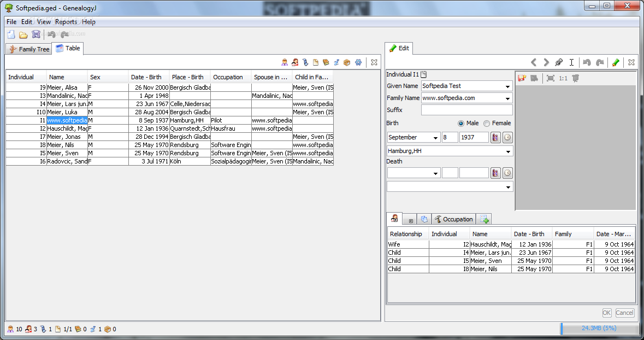Expand birth place Hamburg,HH dropdown
Viewport: 644px width, 340px height.
[x=508, y=151]
